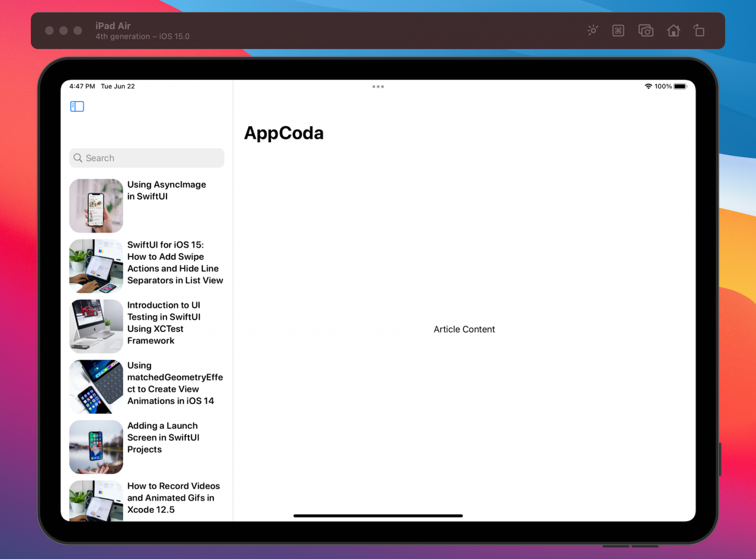Viewport: 756px width, 559px height.
Task: Select the Swipe Actions article title
Action: tap(175, 262)
